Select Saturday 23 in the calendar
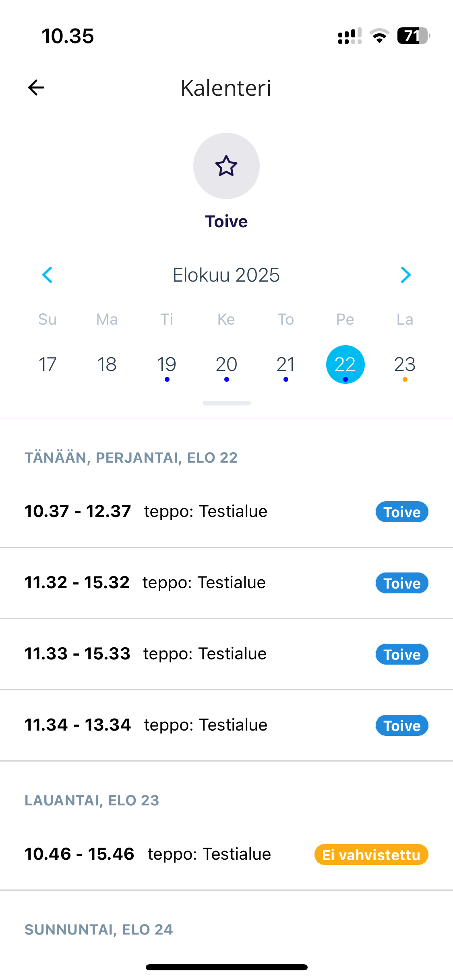This screenshot has width=453, height=980. (405, 364)
